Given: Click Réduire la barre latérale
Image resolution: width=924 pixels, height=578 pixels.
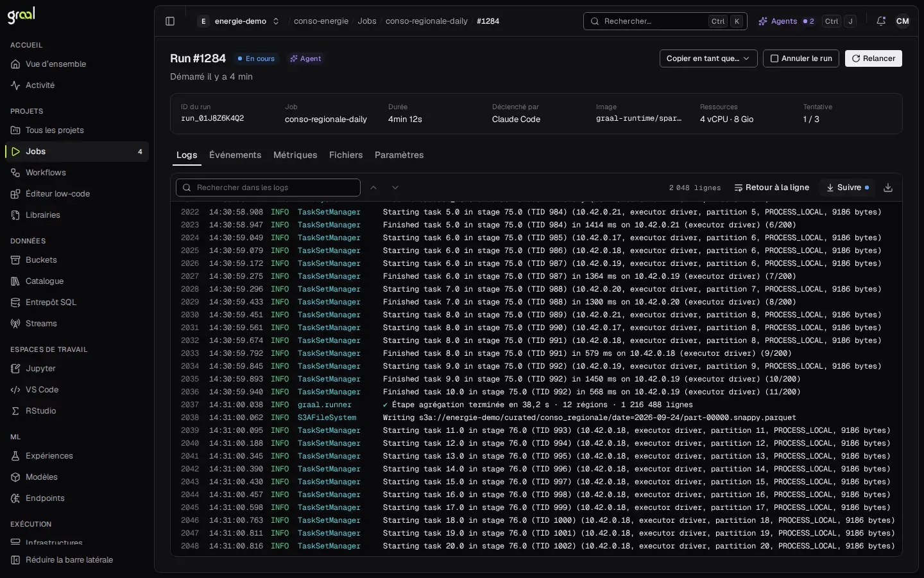Looking at the screenshot, I should pyautogui.click(x=77, y=560).
